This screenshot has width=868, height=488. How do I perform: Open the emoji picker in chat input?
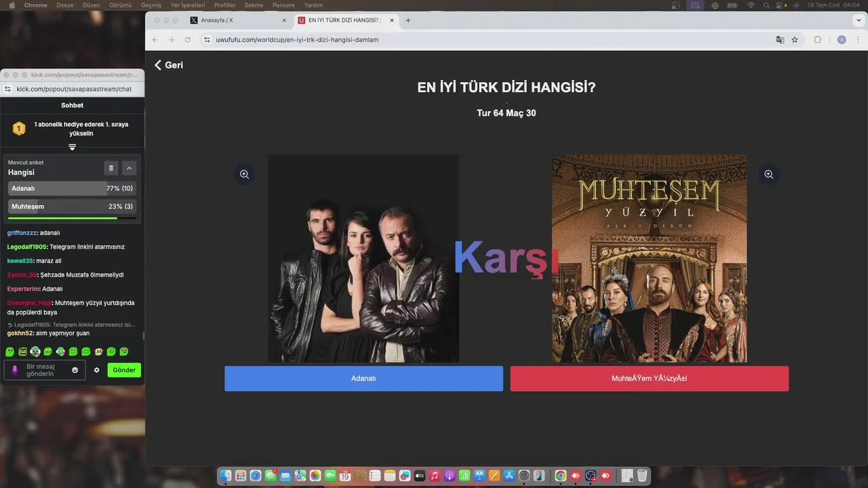pyautogui.click(x=75, y=370)
